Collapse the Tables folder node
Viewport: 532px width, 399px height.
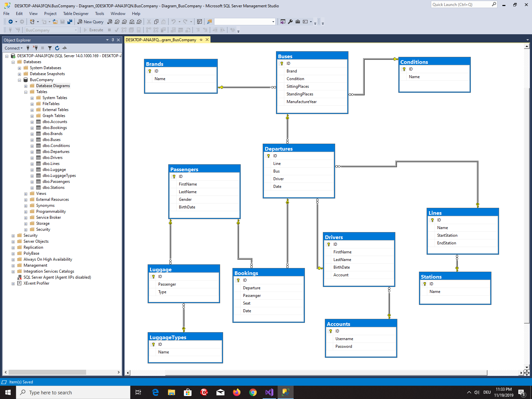pos(26,92)
